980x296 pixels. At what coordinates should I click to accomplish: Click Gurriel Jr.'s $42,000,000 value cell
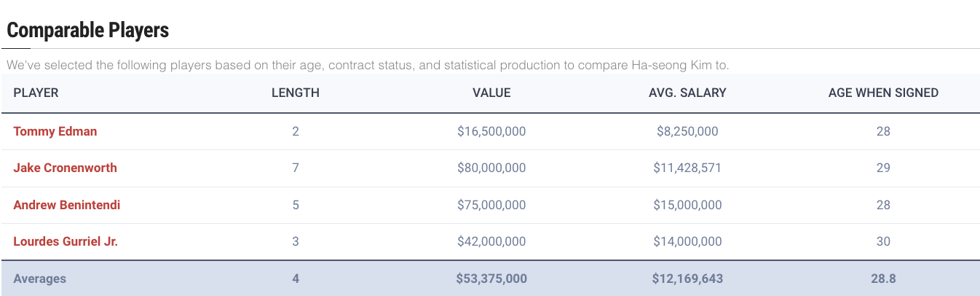click(x=491, y=241)
